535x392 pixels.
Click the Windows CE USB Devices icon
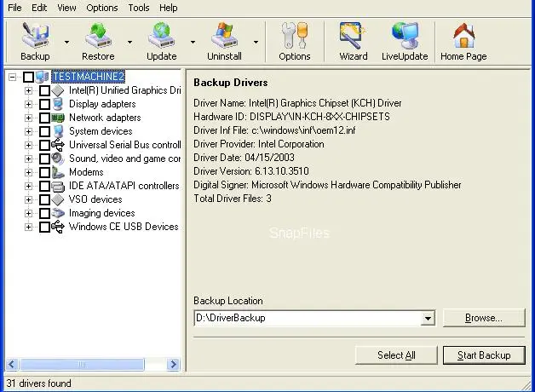[x=58, y=227]
